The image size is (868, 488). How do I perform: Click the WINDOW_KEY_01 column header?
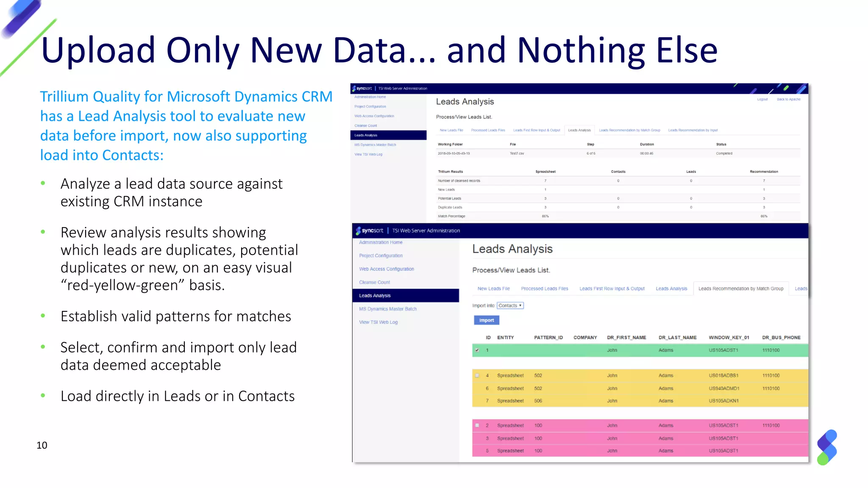point(729,338)
